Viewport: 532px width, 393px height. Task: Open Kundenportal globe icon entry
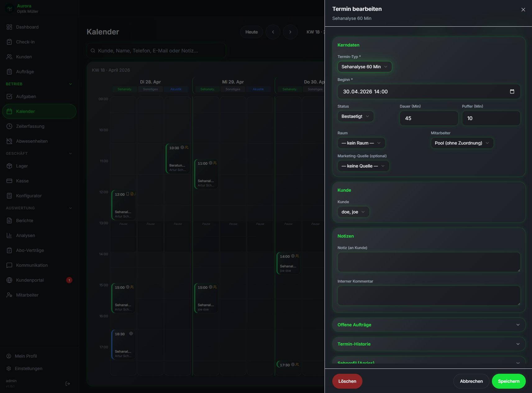pos(9,280)
